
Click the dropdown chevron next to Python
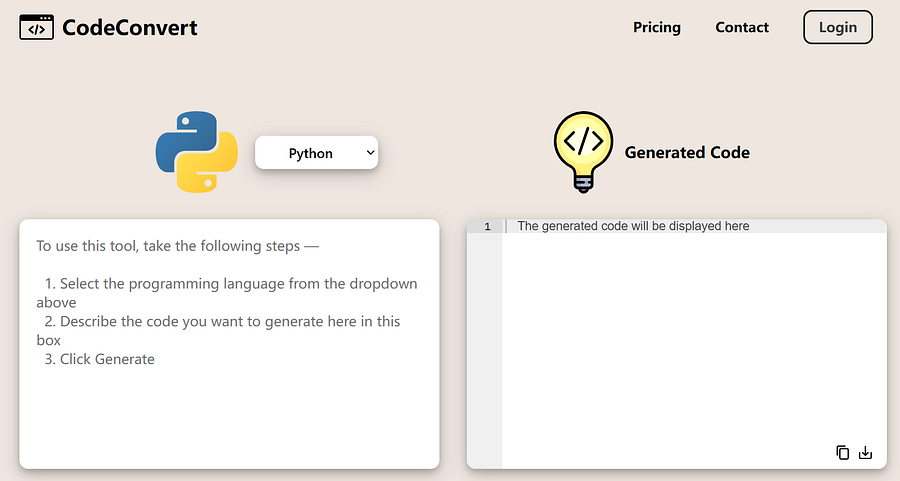(x=370, y=153)
